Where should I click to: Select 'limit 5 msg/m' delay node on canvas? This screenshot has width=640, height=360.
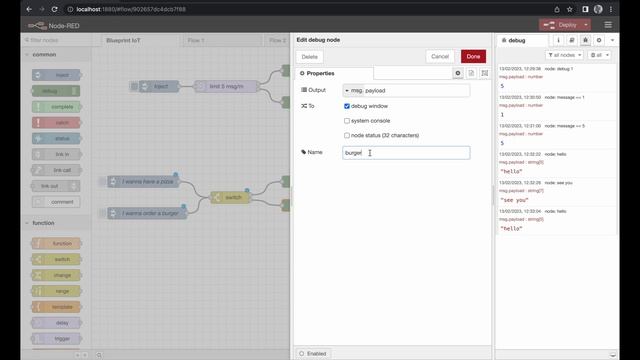tap(227, 86)
